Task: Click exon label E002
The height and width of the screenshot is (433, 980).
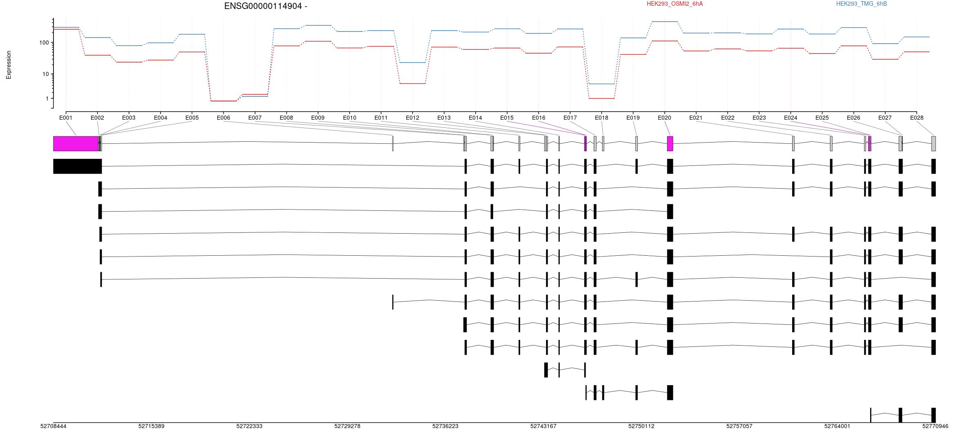Action: coord(97,118)
